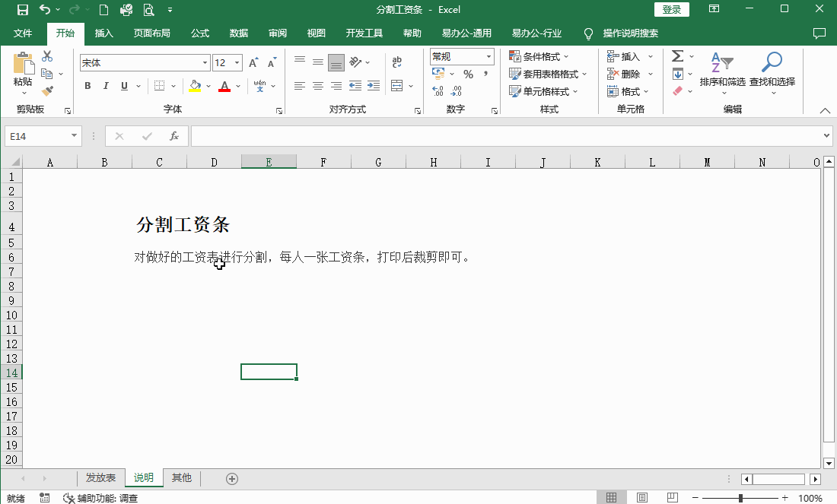
Task: Click the select-all corner of the grid
Action: coord(15,162)
